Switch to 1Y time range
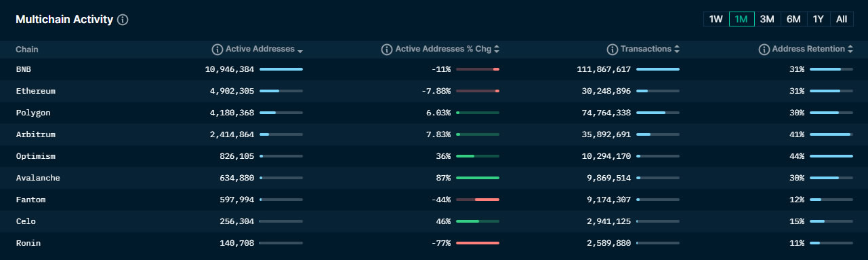Image resolution: width=868 pixels, height=260 pixels. coord(819,19)
